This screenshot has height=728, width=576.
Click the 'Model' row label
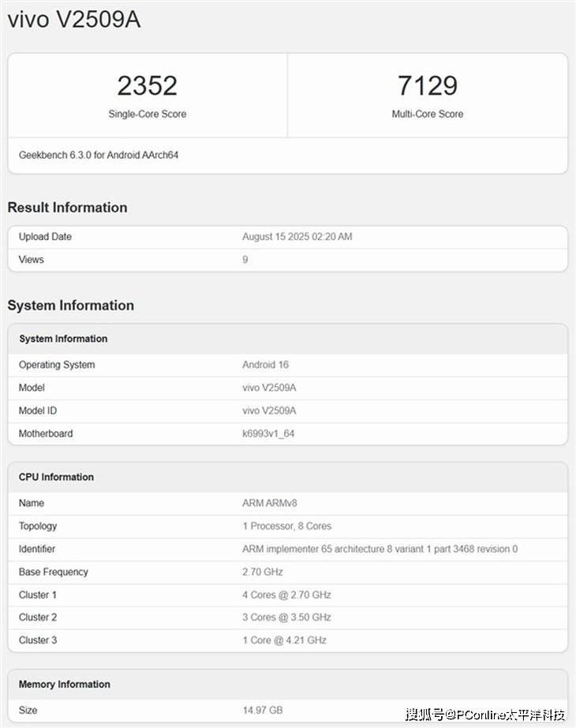click(32, 388)
